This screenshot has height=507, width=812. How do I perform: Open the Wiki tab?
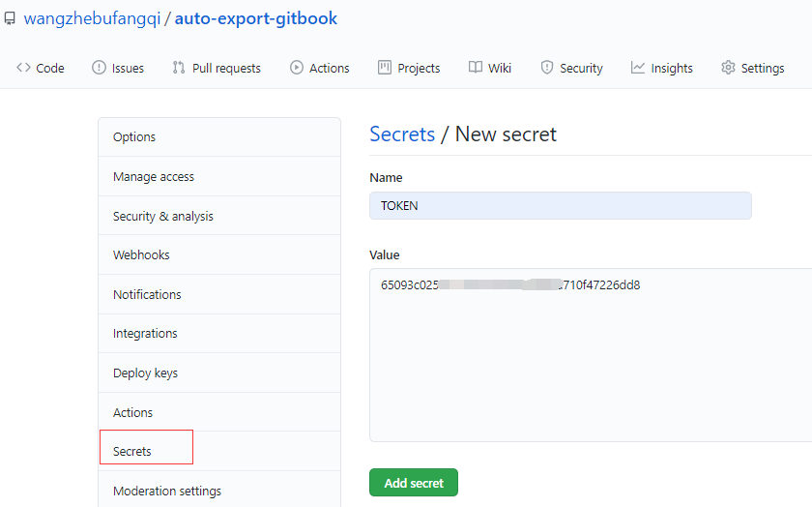click(490, 68)
